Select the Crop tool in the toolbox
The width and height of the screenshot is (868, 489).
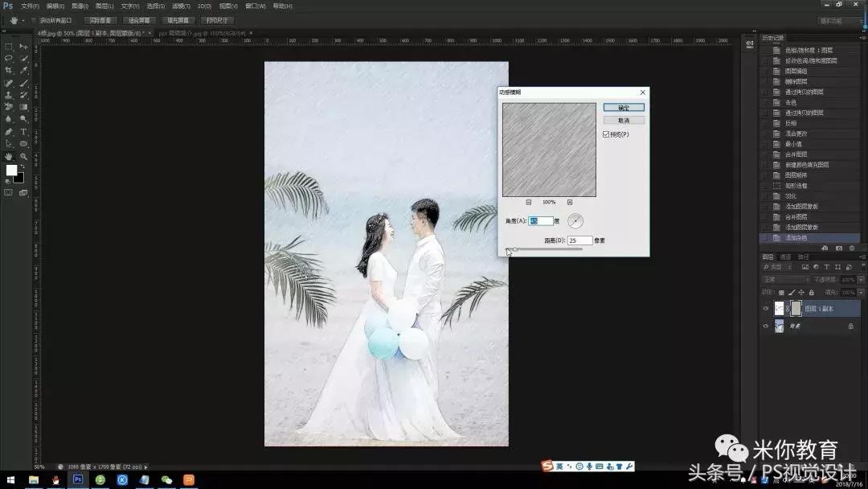point(9,71)
